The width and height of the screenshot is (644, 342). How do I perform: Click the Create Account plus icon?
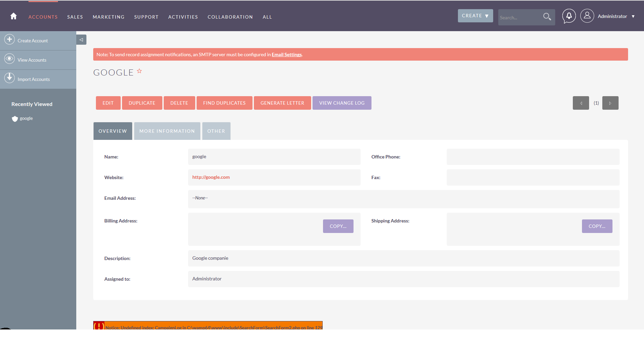point(9,40)
